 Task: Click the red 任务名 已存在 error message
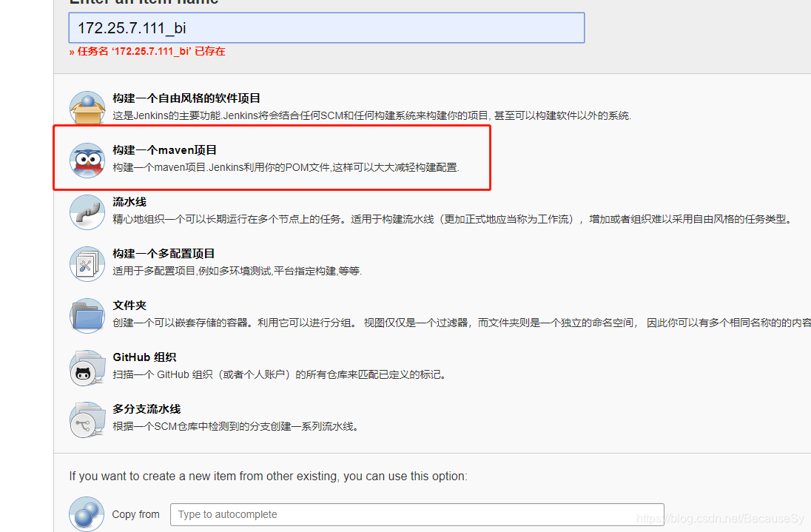(x=147, y=51)
